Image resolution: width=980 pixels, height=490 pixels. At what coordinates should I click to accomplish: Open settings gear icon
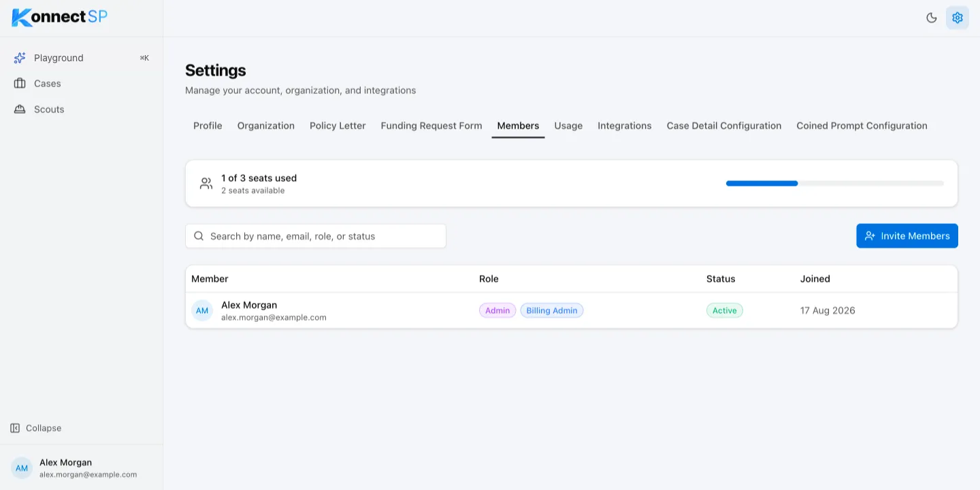[x=958, y=18]
